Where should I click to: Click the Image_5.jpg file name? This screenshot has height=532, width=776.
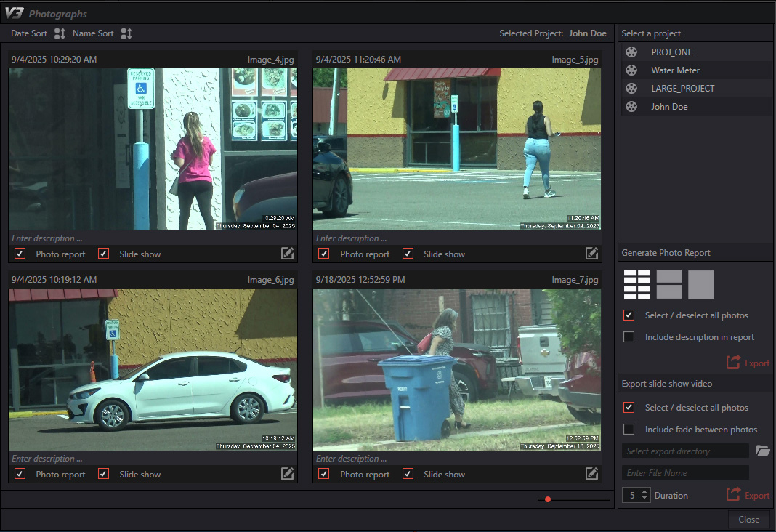click(575, 60)
